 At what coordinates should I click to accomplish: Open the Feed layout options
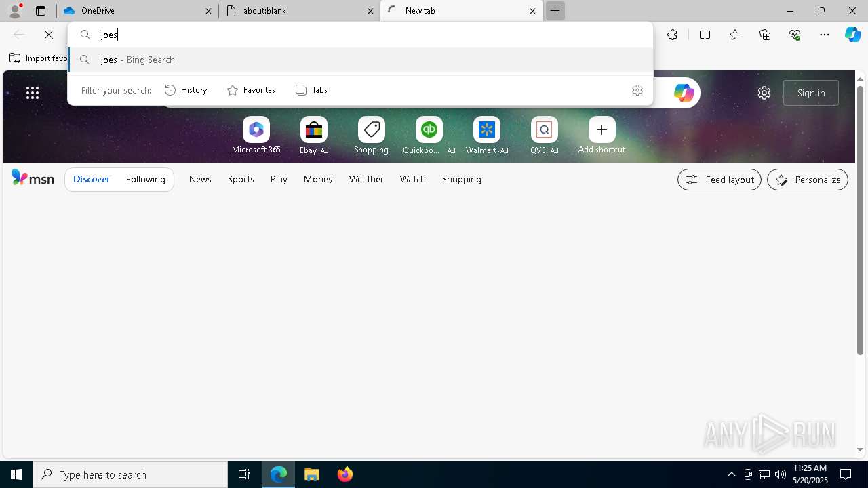click(719, 180)
